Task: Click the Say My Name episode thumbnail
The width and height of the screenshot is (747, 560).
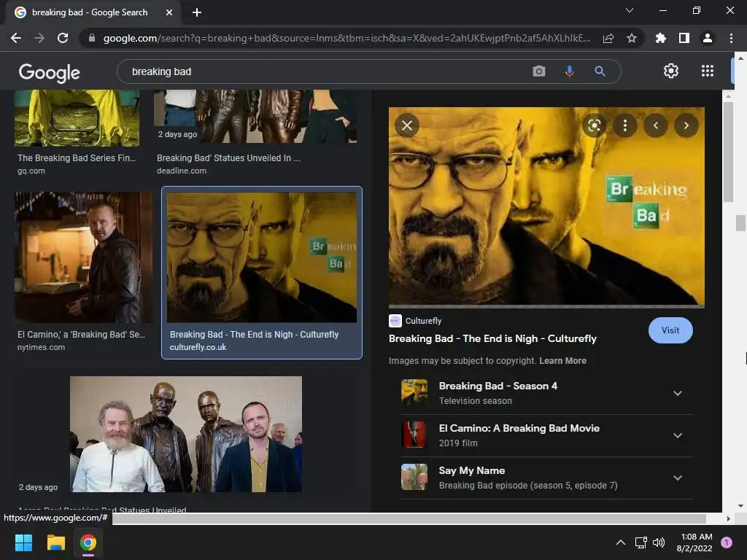Action: pos(414,477)
